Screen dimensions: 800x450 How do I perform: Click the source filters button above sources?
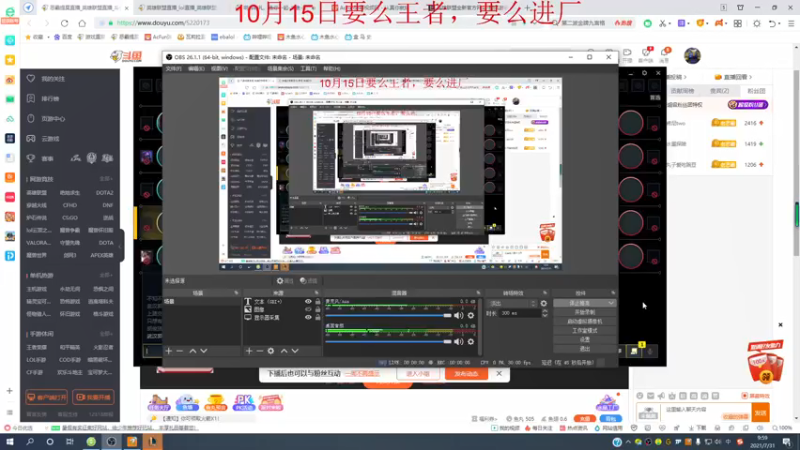[x=309, y=281]
